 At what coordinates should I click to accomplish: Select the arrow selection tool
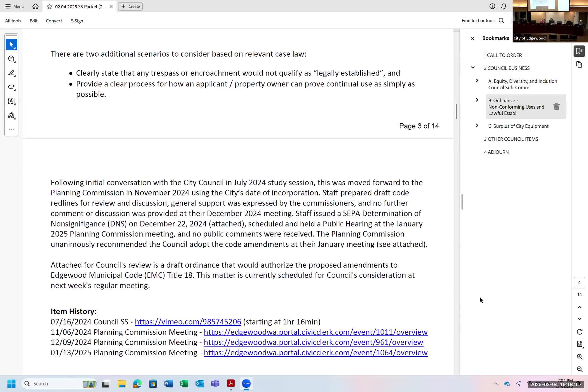(11, 44)
